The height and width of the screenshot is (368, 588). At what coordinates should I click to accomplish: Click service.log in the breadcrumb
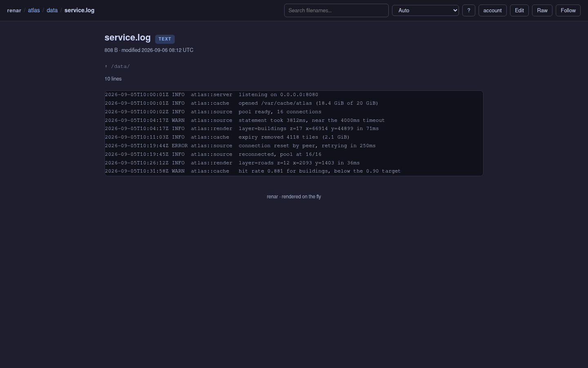(79, 10)
